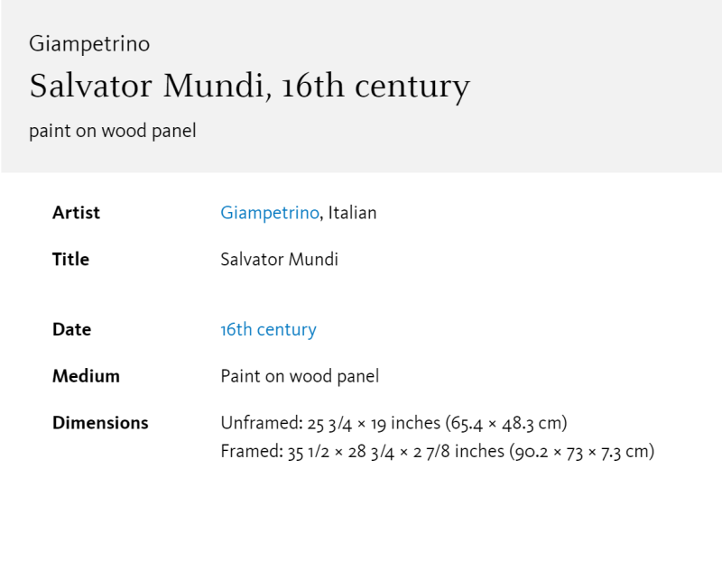Click the (65.4 × 48.3 cm) metric measurement
Viewport: 722px width, 588px height.
click(506, 423)
